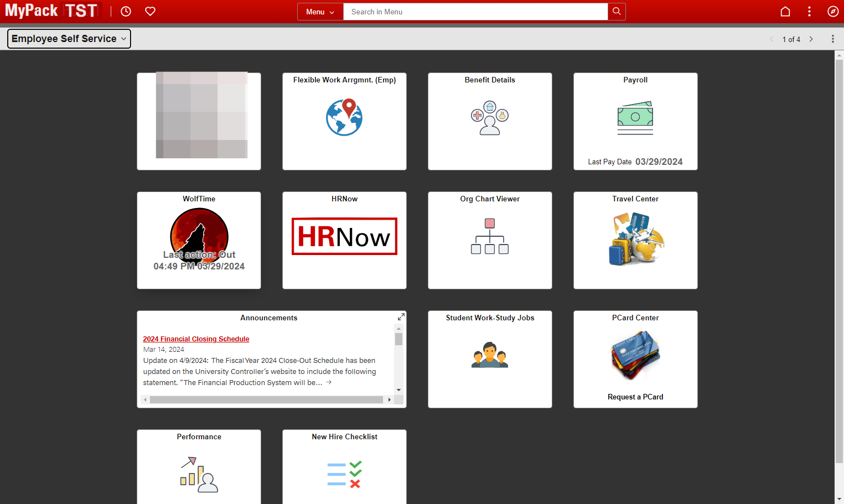This screenshot has height=504, width=844.
Task: Click the '1 of 4' page indicator
Action: pyautogui.click(x=791, y=39)
